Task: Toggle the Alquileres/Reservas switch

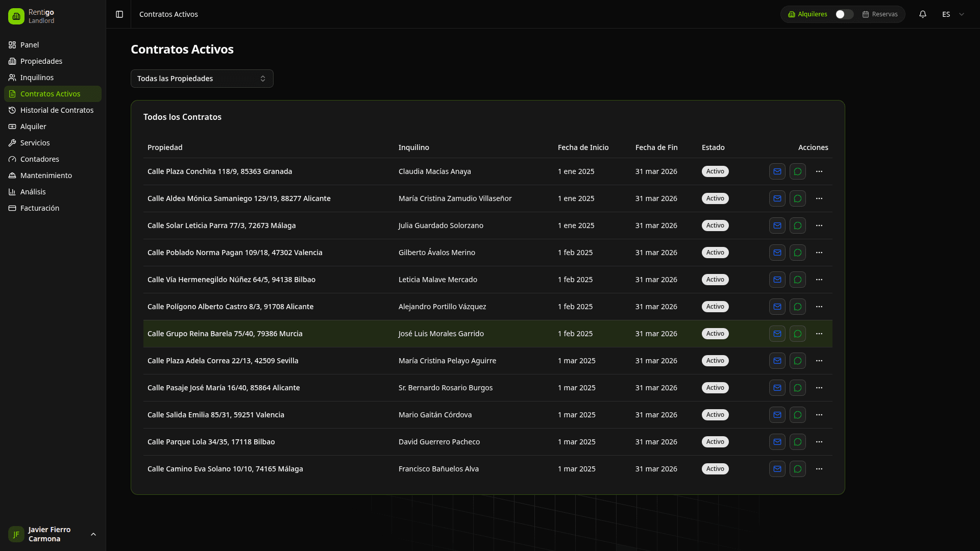Action: (844, 14)
